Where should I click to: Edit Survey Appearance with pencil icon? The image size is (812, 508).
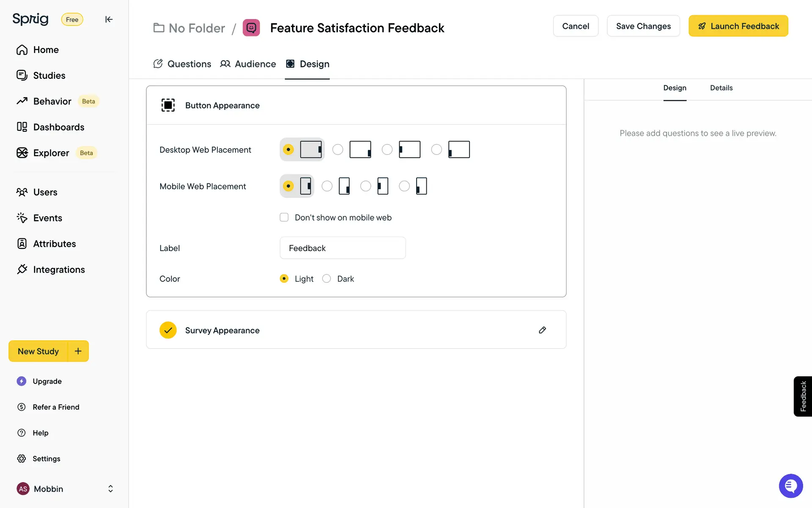tap(542, 330)
